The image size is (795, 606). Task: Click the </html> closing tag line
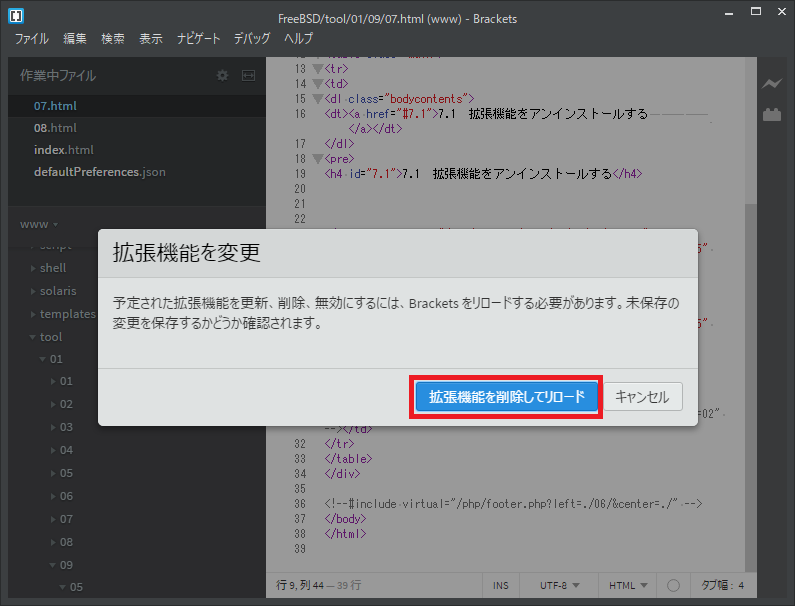click(x=345, y=534)
